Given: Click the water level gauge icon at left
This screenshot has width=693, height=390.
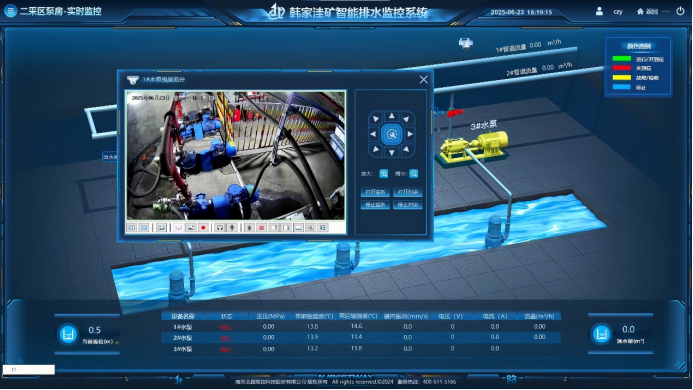Looking at the screenshot, I should pyautogui.click(x=68, y=334).
